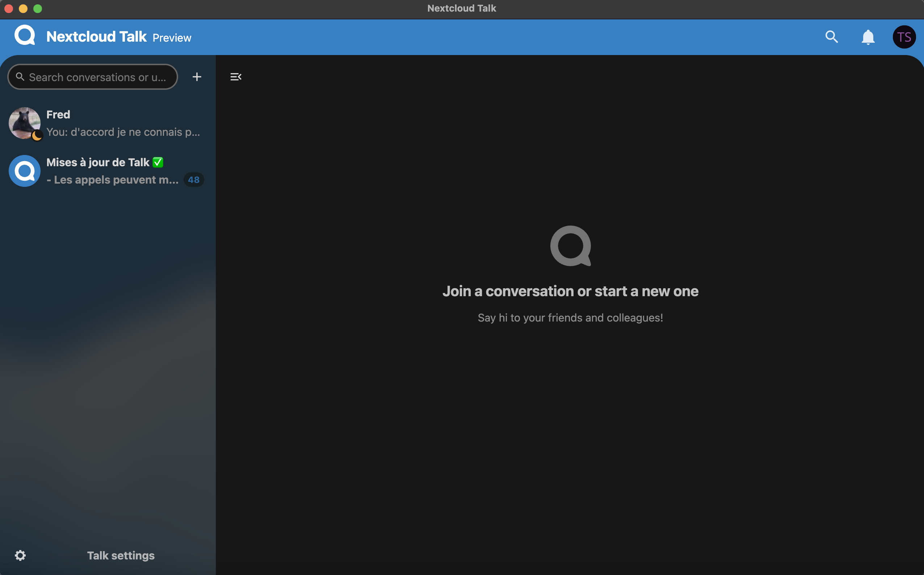Open Talk settings label
The image size is (924, 575).
coord(121,555)
